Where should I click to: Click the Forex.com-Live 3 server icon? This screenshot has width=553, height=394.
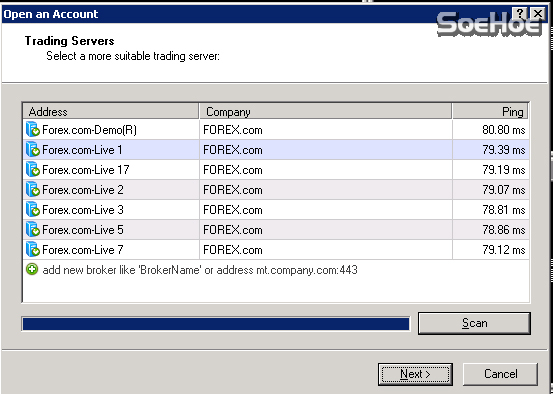pyautogui.click(x=33, y=210)
